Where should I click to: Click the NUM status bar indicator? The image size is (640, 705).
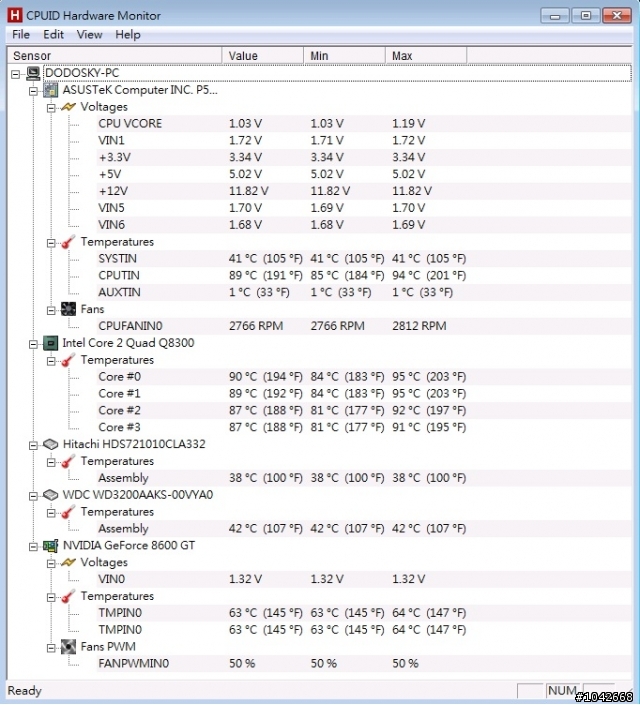[x=562, y=690]
